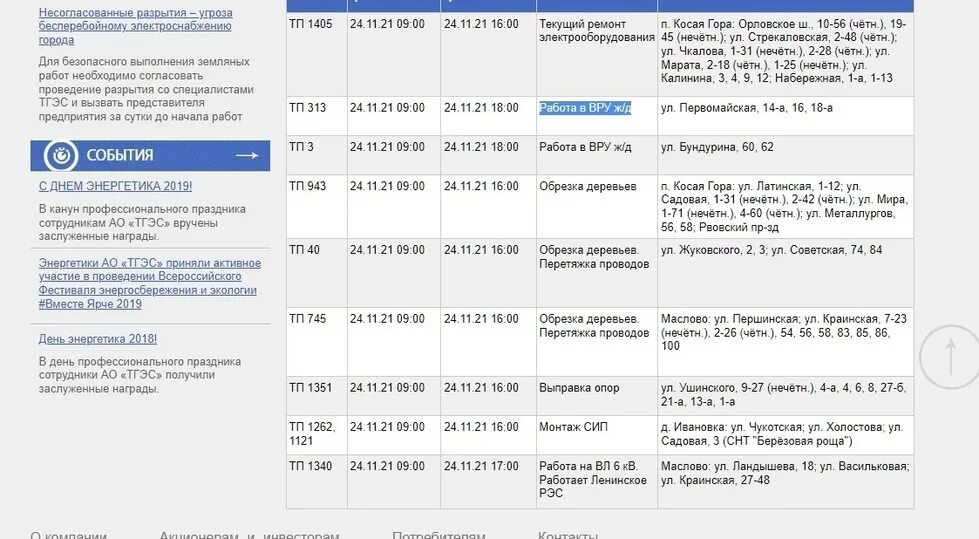Click the arrow in События header
The width and height of the screenshot is (979, 539).
pyautogui.click(x=247, y=155)
